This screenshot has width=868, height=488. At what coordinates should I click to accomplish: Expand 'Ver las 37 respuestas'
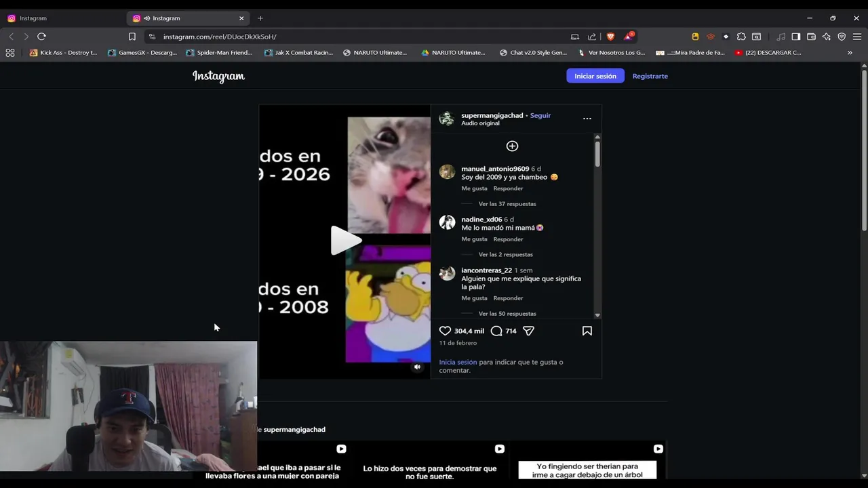click(507, 204)
